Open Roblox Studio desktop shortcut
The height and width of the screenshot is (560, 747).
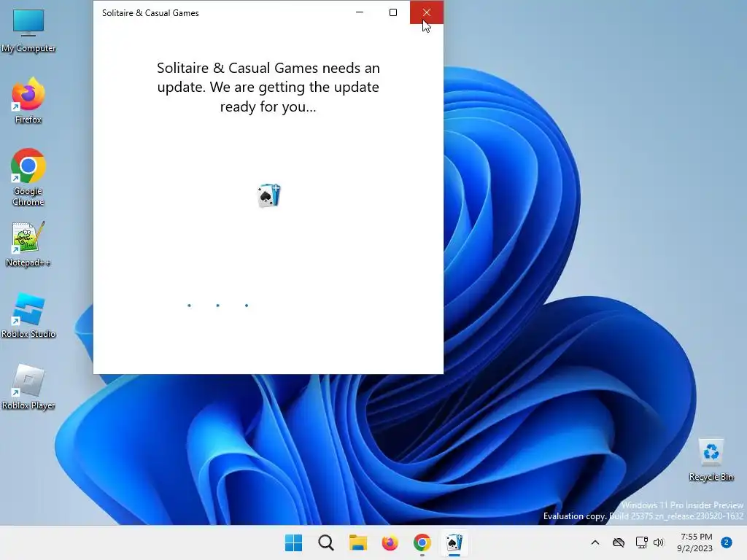point(28,315)
